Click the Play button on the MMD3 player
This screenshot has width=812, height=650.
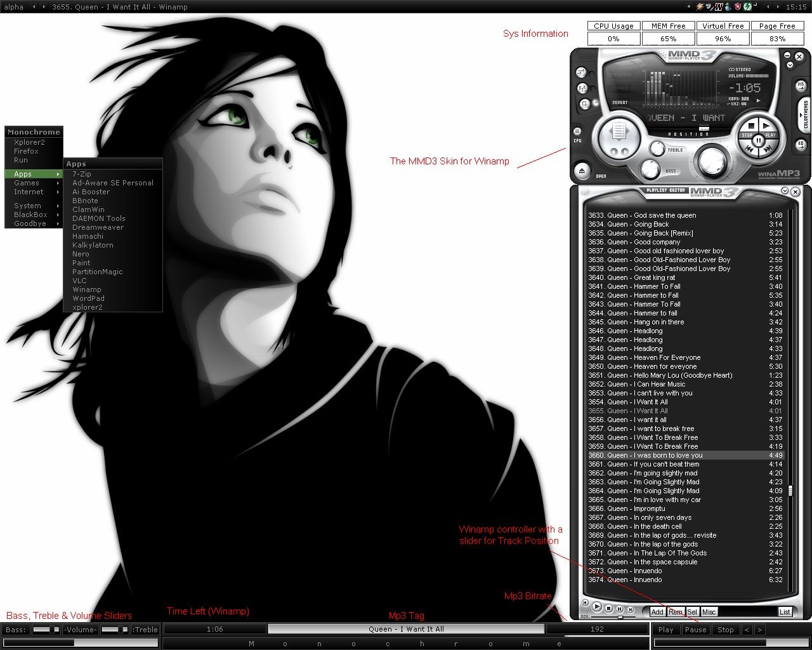tap(767, 126)
